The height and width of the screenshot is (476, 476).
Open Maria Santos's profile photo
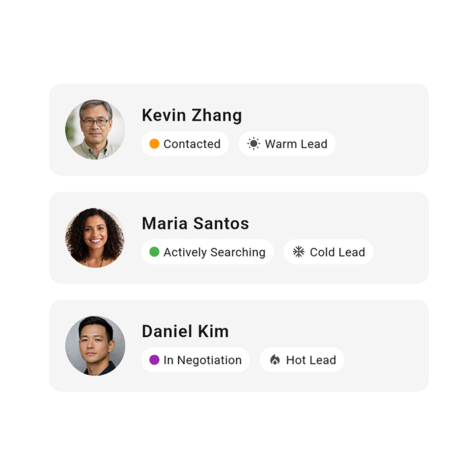[x=95, y=238]
